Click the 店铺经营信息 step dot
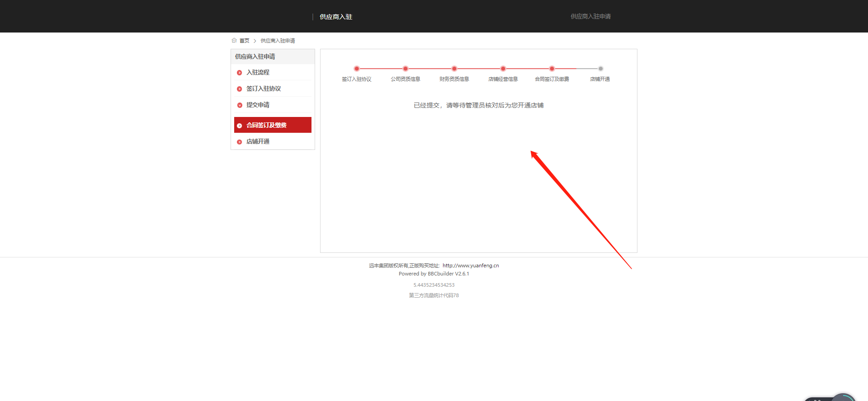The width and height of the screenshot is (868, 401). click(503, 69)
